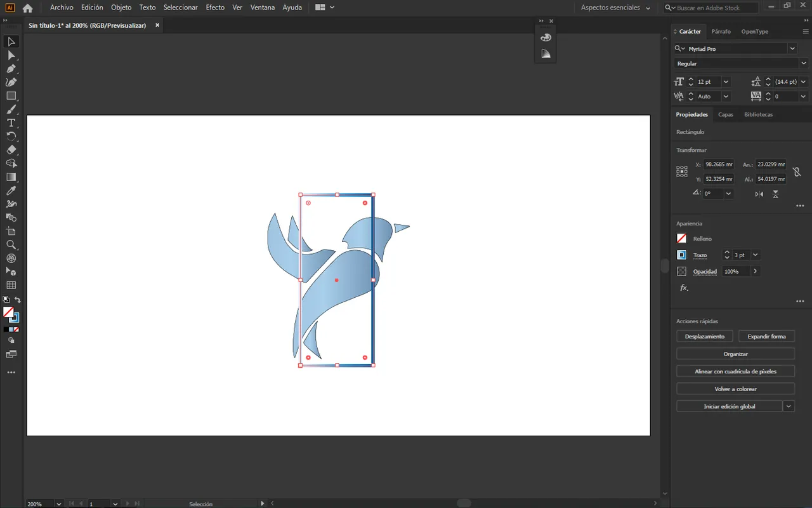
Task: Open the tracking value dropdown
Action: [804, 97]
